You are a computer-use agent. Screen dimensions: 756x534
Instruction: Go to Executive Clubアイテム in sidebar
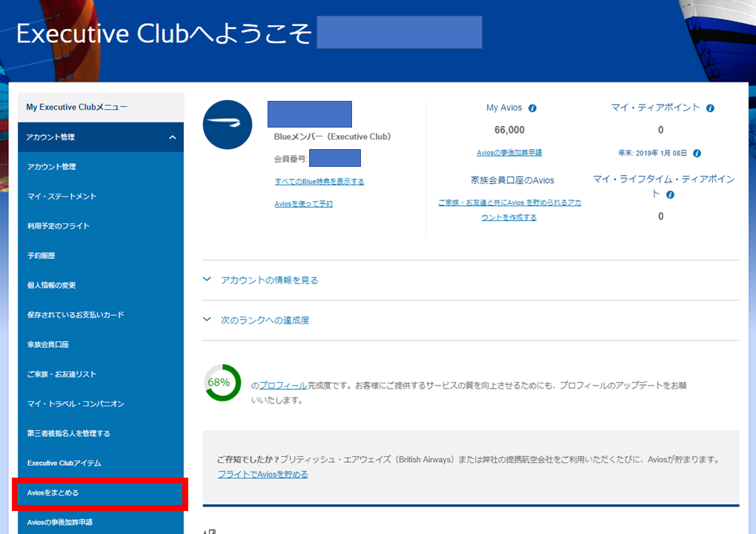[x=101, y=463]
